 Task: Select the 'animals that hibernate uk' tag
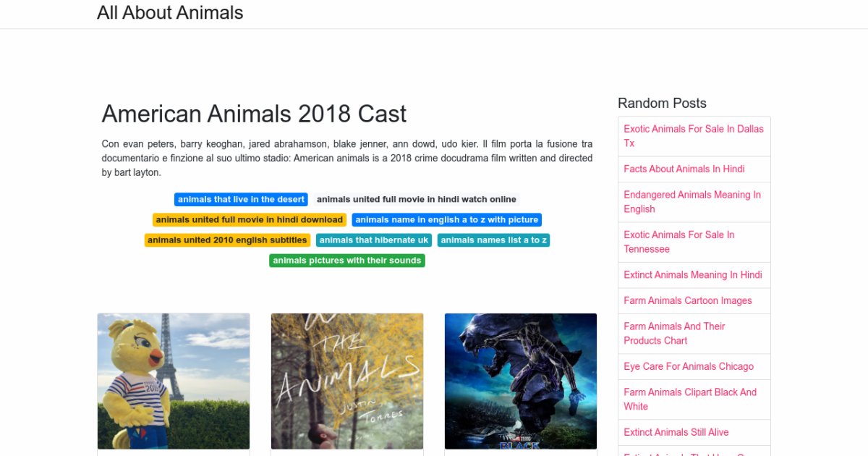(374, 240)
